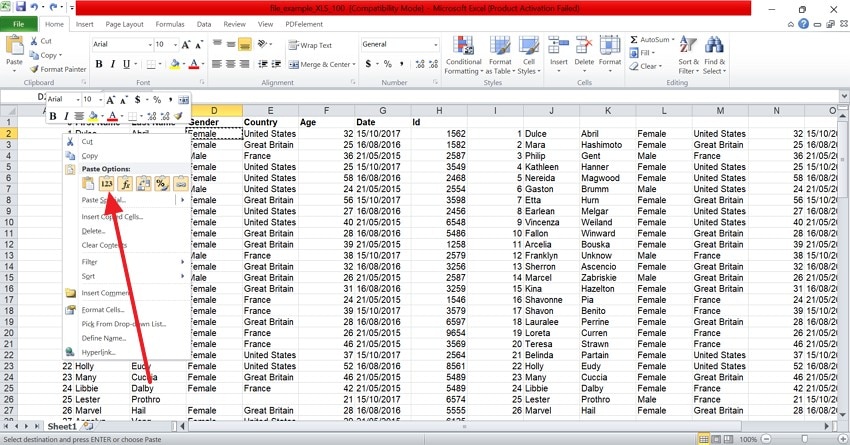Open the General number format dropdown

click(x=435, y=44)
